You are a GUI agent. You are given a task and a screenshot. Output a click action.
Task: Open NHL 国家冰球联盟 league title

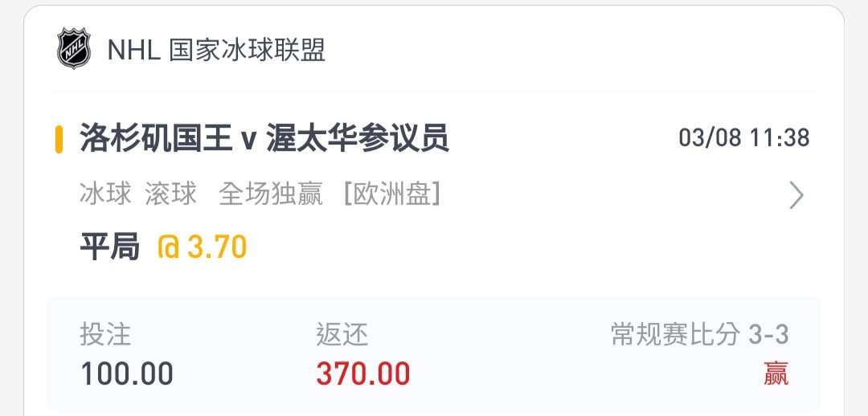pyautogui.click(x=216, y=50)
